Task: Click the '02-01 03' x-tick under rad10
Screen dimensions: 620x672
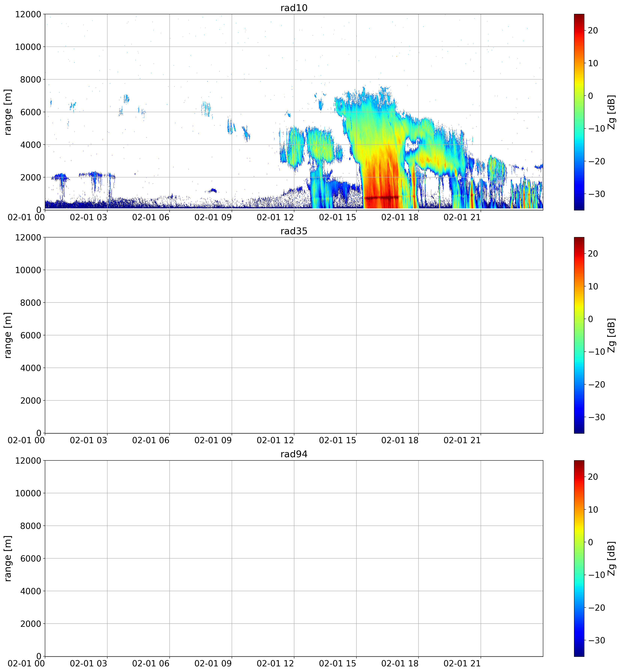Action: click(89, 217)
